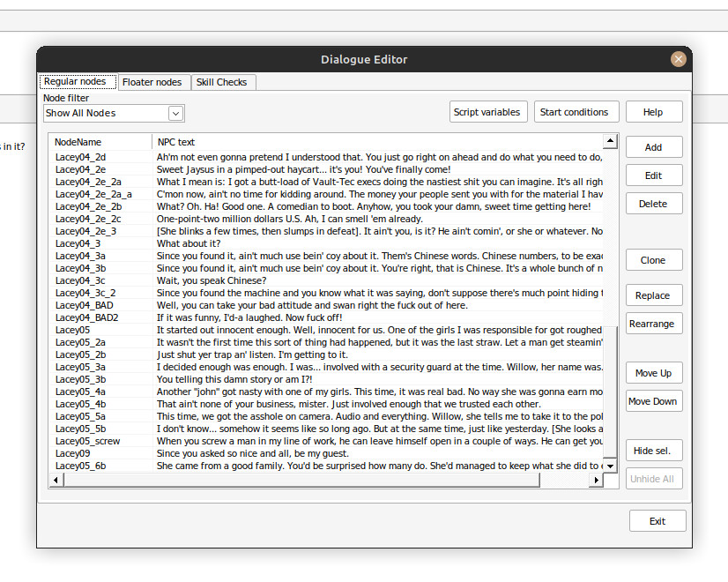Select the Lacey04_BAD node
This screenshot has height=582, width=728.
[x=326, y=305]
